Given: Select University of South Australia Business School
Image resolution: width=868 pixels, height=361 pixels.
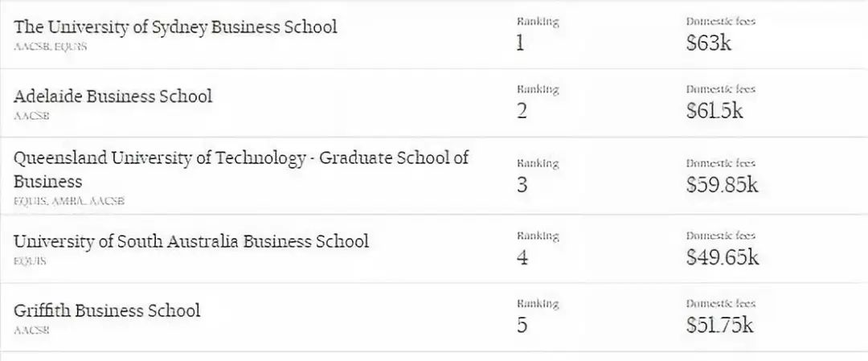Looking at the screenshot, I should [191, 241].
